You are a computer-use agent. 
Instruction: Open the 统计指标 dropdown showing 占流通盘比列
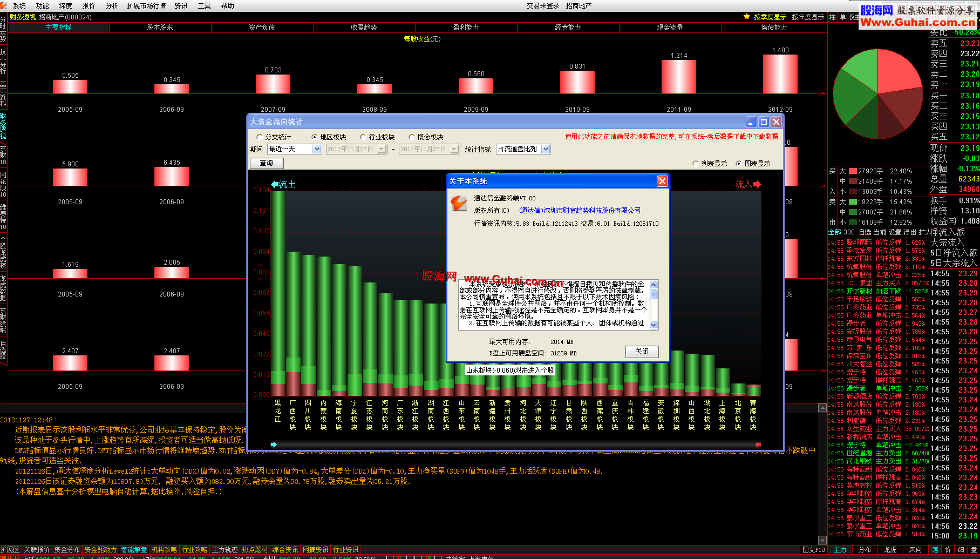[x=523, y=149]
